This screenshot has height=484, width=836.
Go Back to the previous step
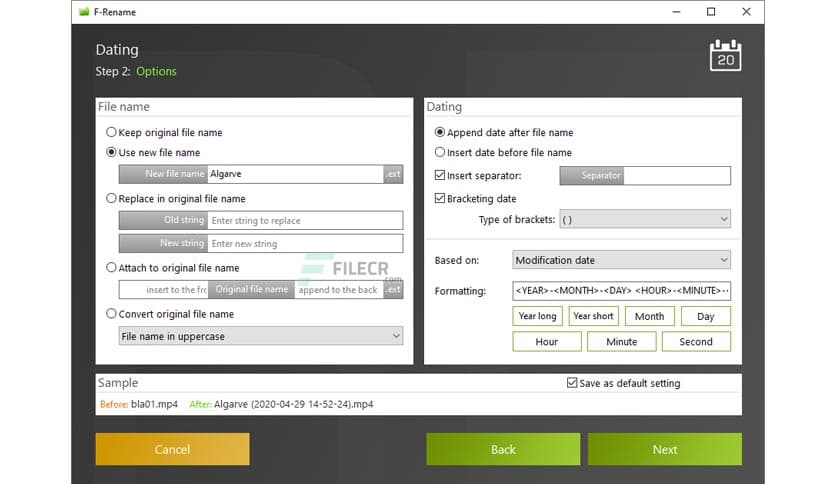point(503,449)
